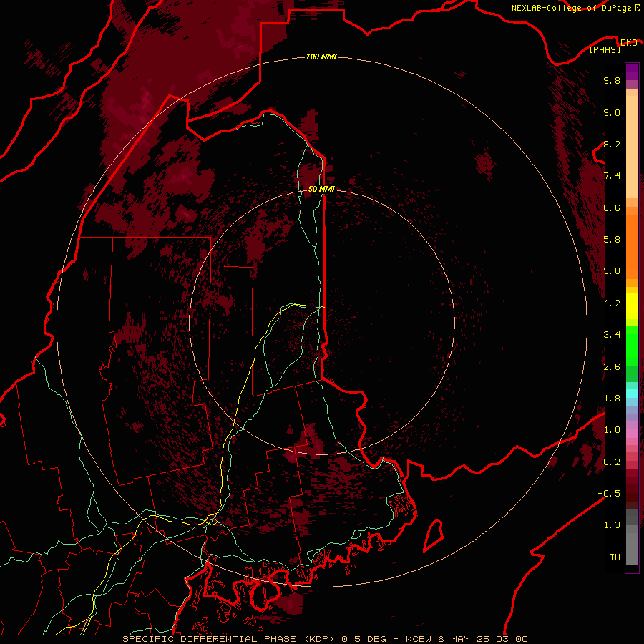Click the 100 NMI range ring label
This screenshot has height=644, width=644.
click(321, 57)
